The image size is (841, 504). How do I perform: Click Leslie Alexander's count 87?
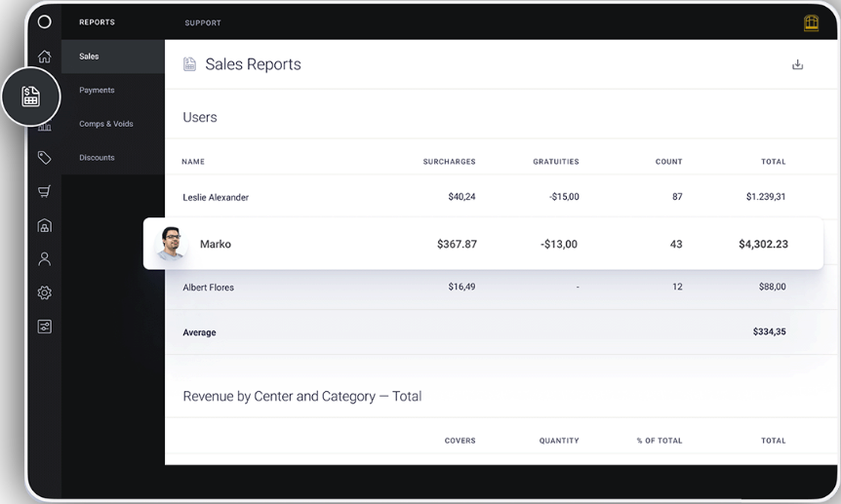pyautogui.click(x=677, y=197)
